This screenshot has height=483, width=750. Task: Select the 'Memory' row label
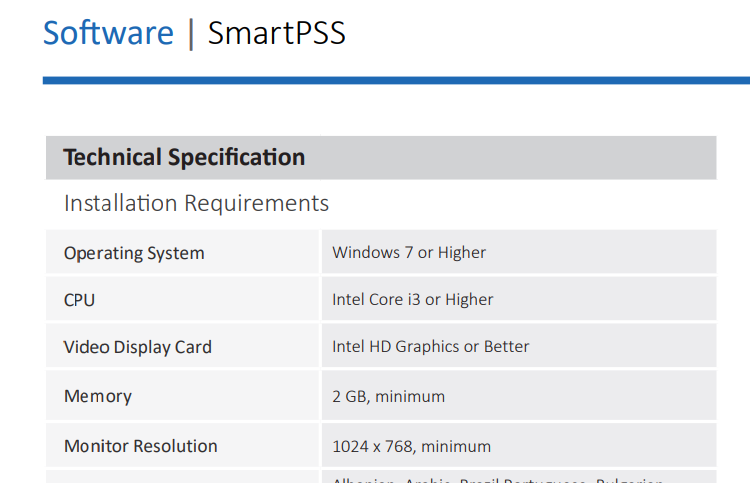tap(98, 396)
